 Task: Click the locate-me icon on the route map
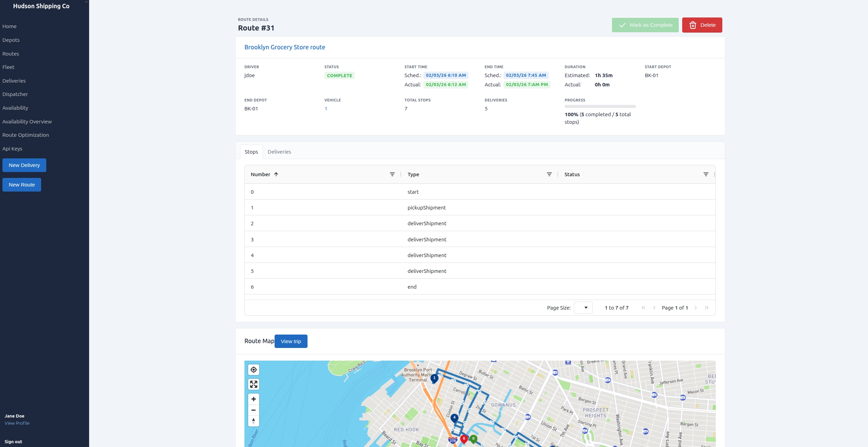pos(254,370)
